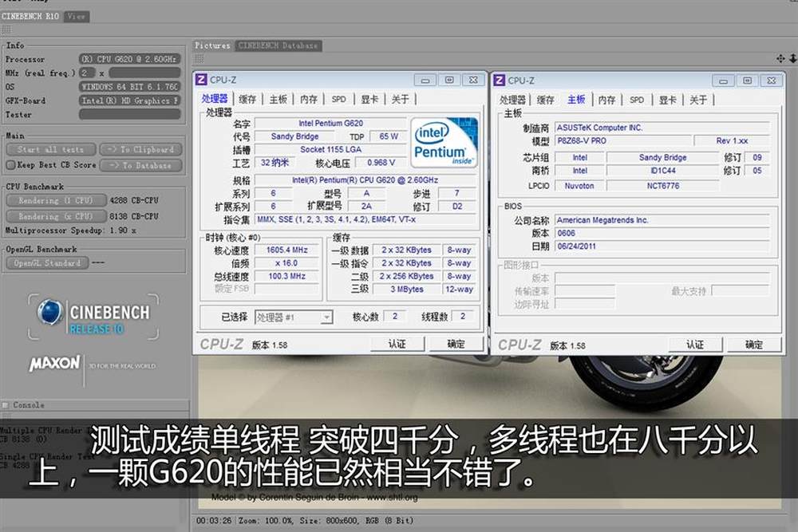
Task: Click the Tester input field
Action: tap(129, 115)
